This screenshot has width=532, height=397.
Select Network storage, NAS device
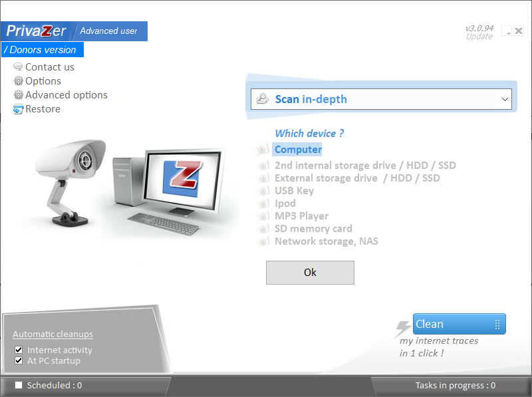(x=327, y=241)
